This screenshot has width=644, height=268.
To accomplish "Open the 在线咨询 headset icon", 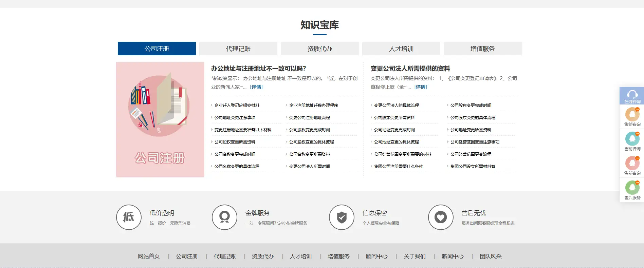I will pos(632,95).
